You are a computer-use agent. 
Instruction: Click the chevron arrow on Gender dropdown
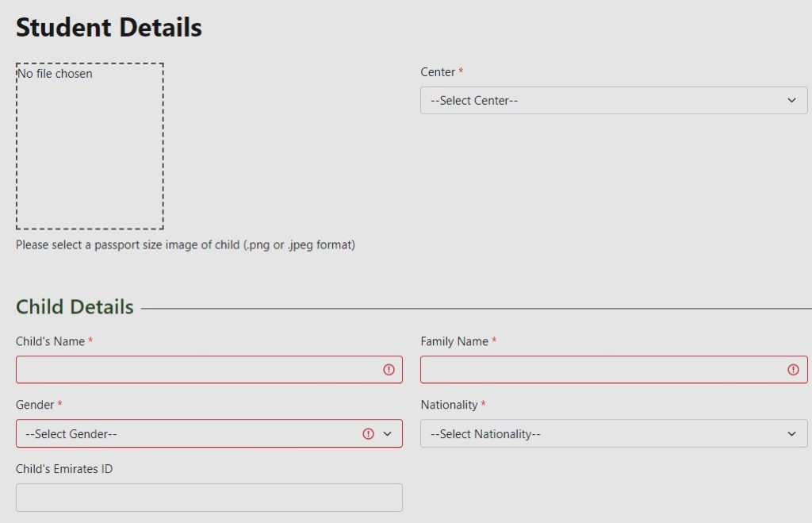[x=388, y=434]
